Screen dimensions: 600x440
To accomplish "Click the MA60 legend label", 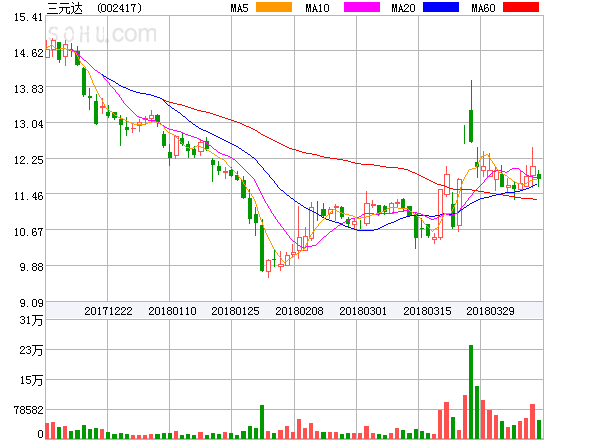I will coord(483,8).
